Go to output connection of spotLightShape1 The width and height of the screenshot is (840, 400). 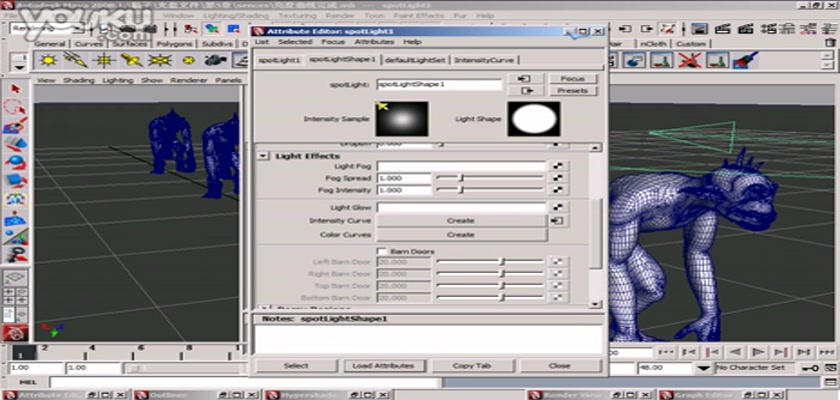[525, 90]
